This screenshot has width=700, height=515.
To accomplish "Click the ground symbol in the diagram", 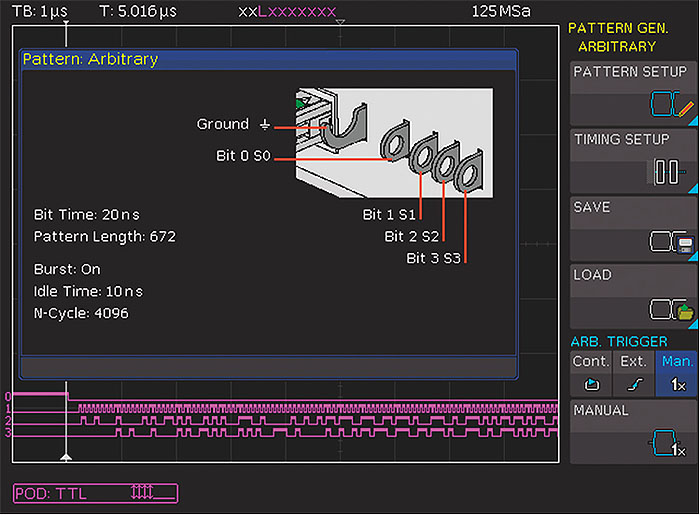I will 265,125.
